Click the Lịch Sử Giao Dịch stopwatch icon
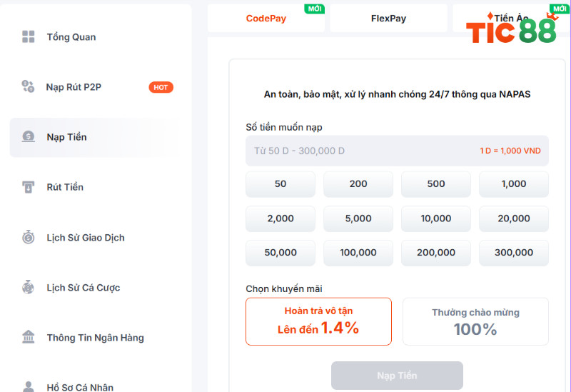 coord(29,237)
